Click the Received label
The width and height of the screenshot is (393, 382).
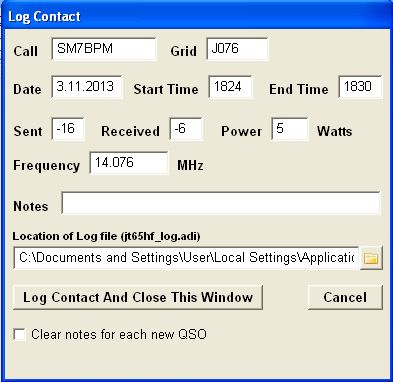(130, 131)
